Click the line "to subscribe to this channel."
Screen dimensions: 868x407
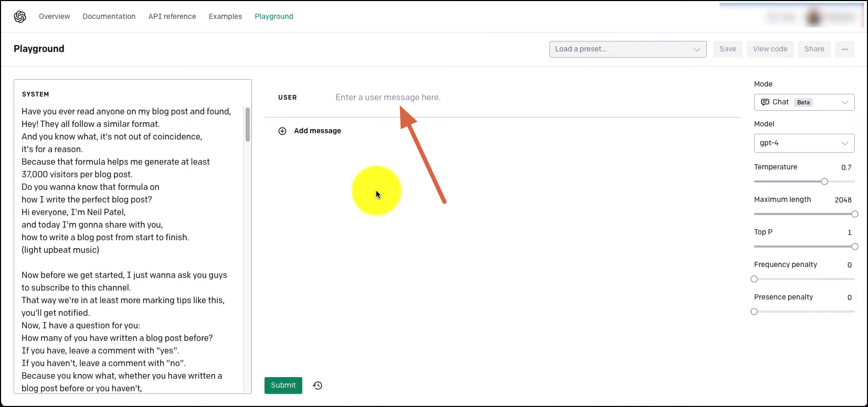(76, 288)
